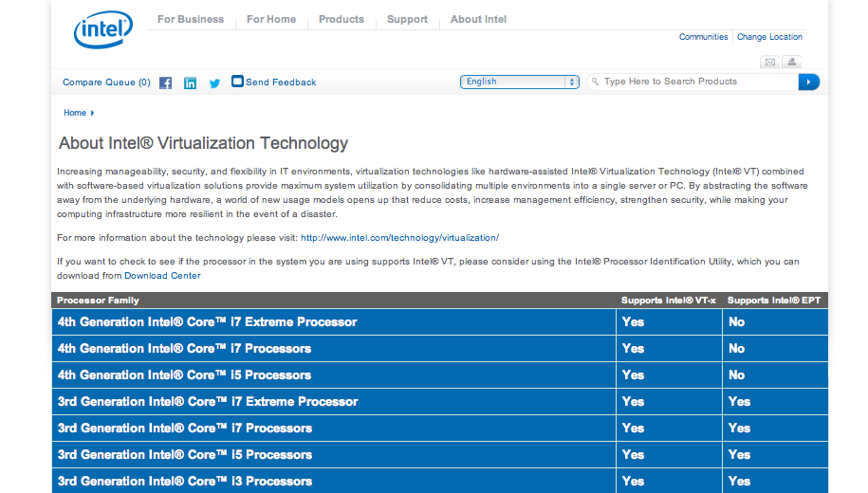Click VT-x Yes for 3rd Gen i3 Processors

click(634, 482)
